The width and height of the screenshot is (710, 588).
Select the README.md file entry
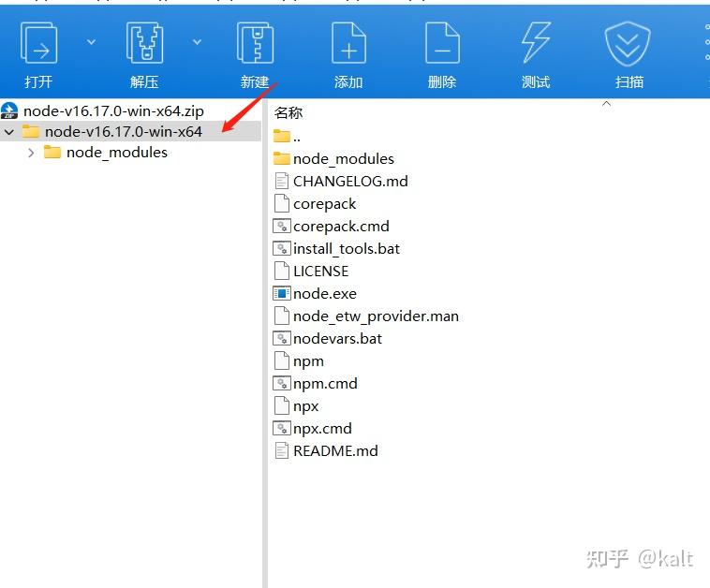click(335, 451)
